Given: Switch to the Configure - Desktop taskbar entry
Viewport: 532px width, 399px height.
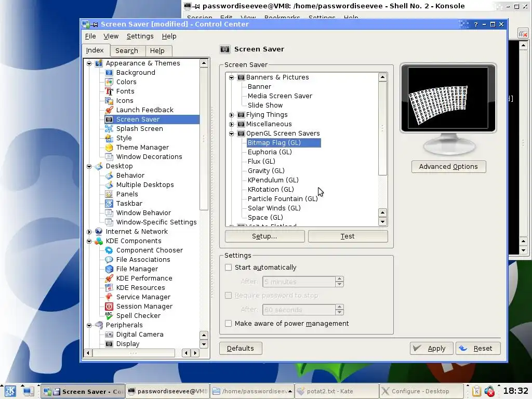Looking at the screenshot, I should pyautogui.click(x=421, y=392).
